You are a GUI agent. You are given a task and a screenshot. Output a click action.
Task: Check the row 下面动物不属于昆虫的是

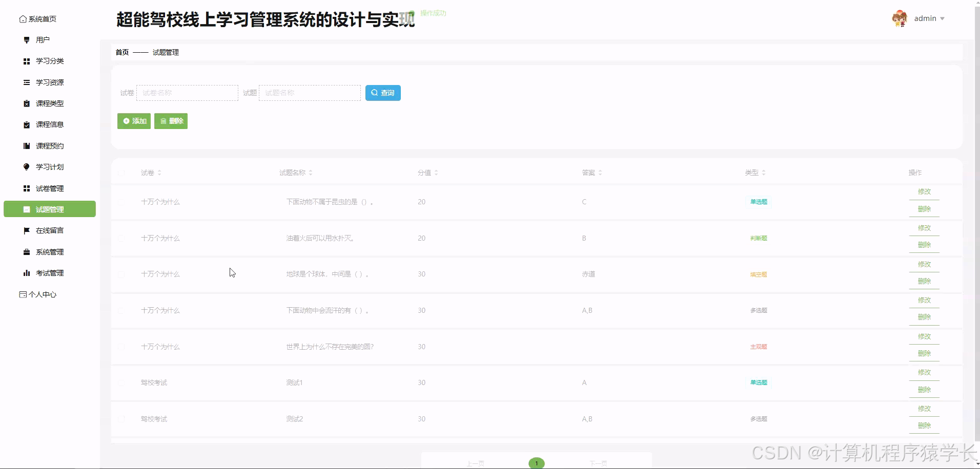121,202
